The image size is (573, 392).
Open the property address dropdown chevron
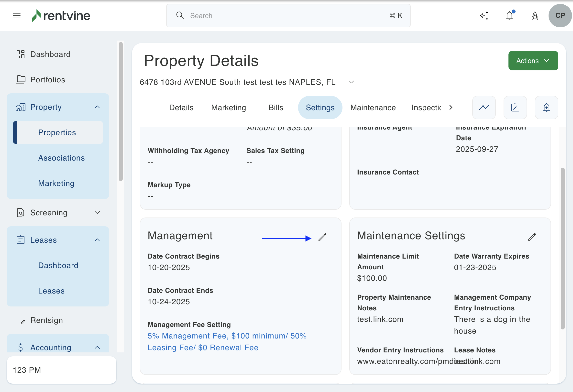(x=351, y=82)
